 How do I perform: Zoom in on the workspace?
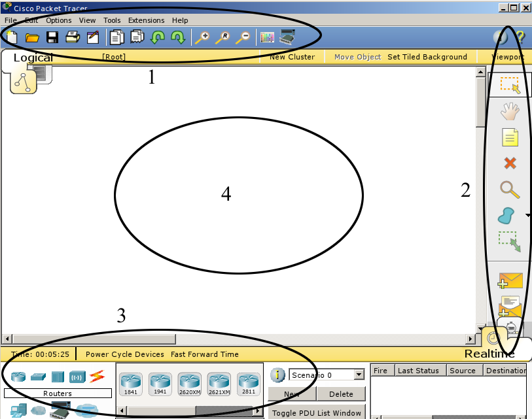pos(203,37)
